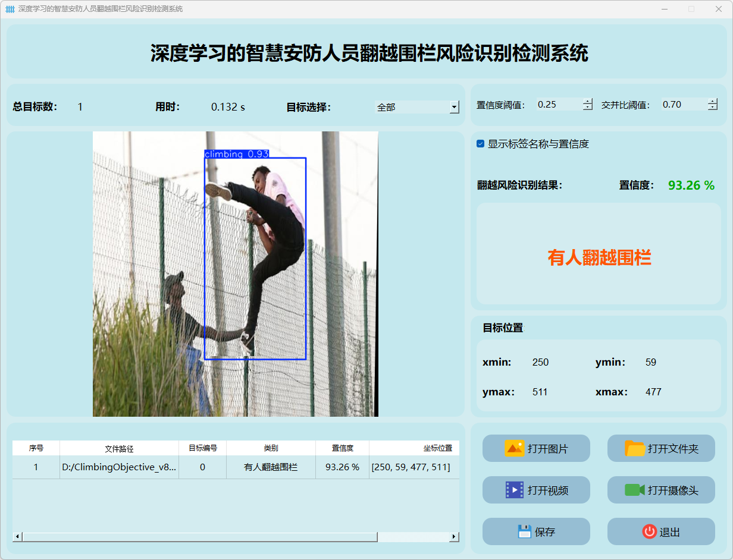This screenshot has height=560, width=733.
Task: Click the app icon in title bar
Action: 10,9
